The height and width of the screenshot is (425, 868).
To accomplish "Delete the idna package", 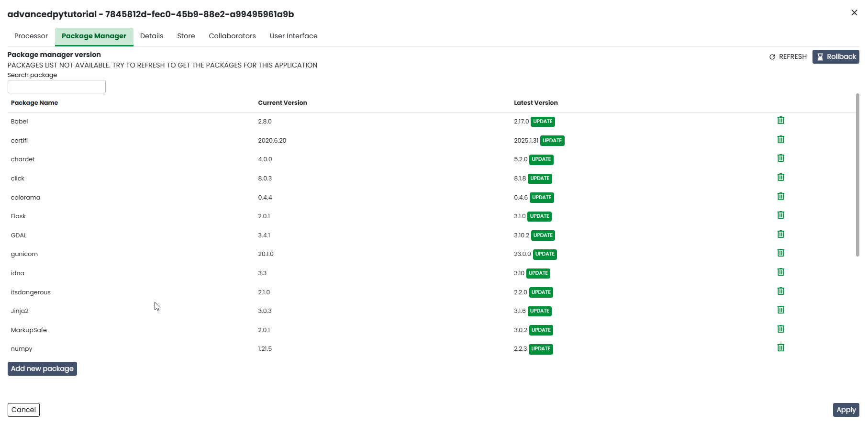I will pyautogui.click(x=780, y=272).
